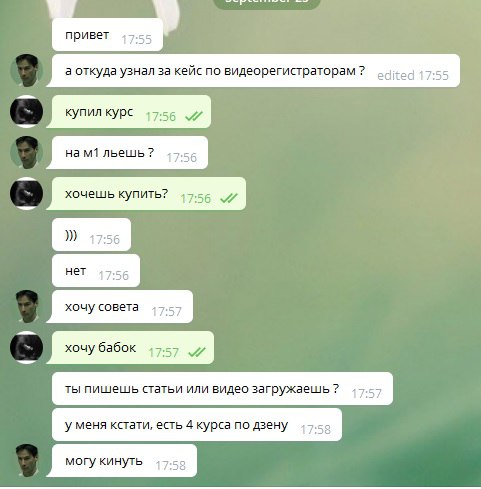Click the September date badge at top
481x489 pixels.
267,3
